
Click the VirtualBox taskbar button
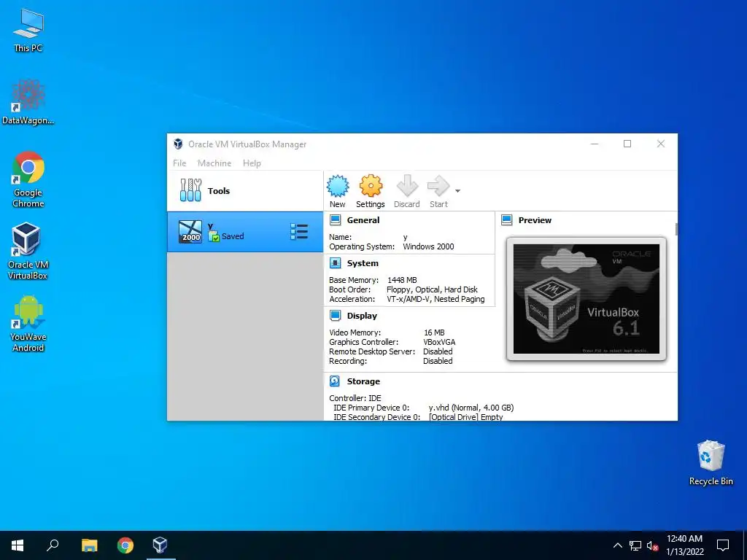(160, 545)
